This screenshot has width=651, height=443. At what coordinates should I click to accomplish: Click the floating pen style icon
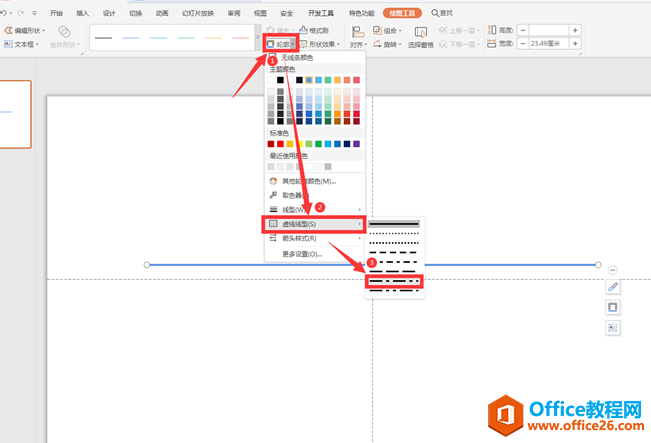(613, 287)
